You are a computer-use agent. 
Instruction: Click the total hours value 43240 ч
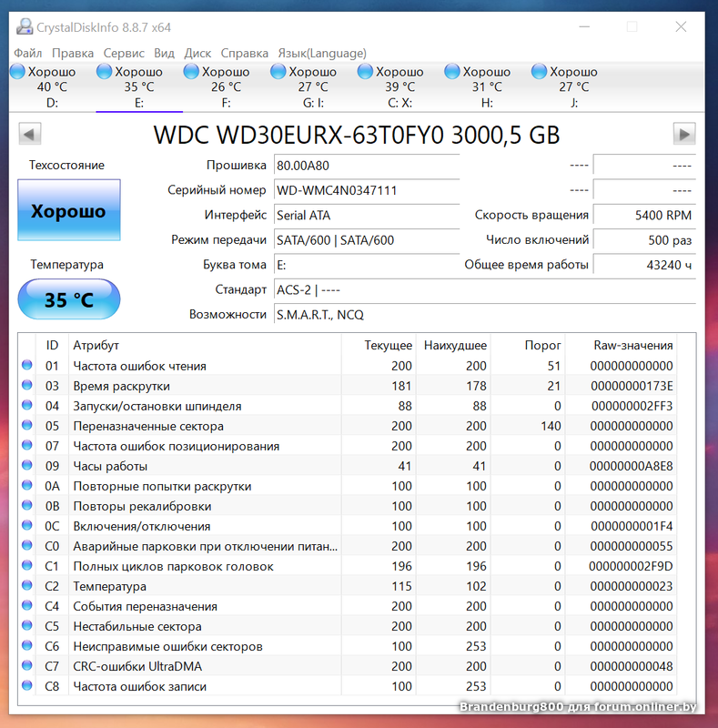tap(644, 265)
